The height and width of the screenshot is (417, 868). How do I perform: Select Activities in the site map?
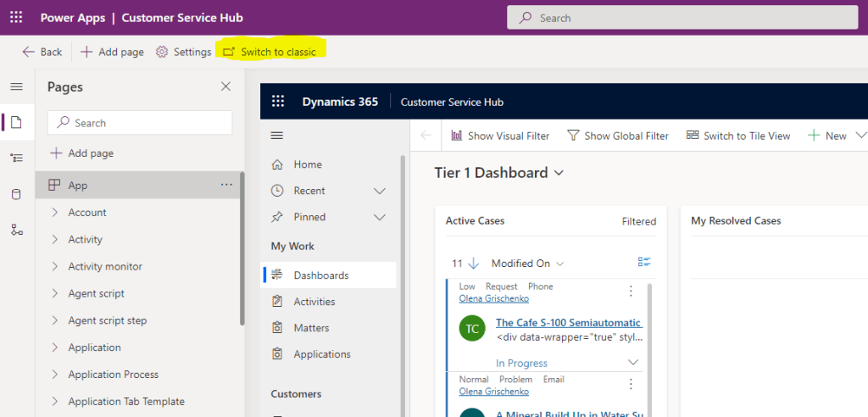pos(314,302)
